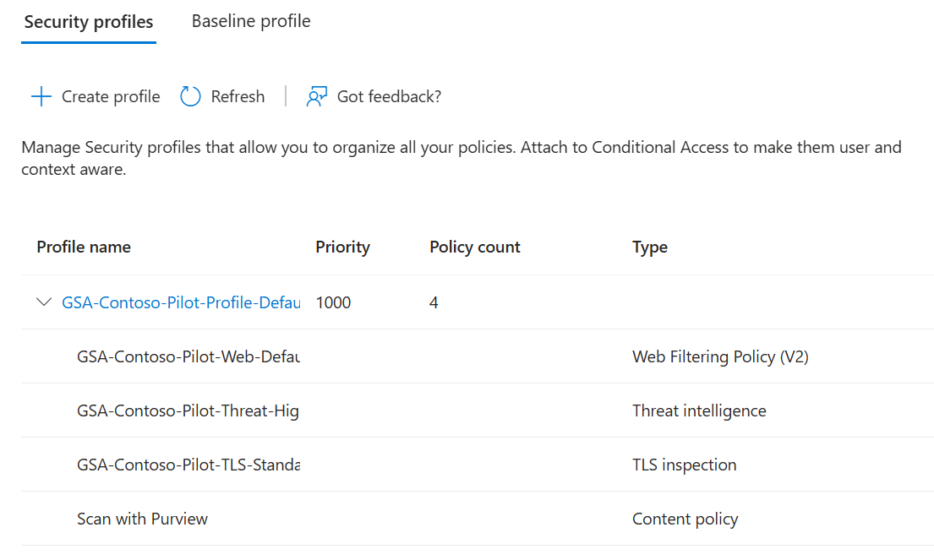Screen dimensions: 934x560
Task: Select the policy count value 4
Action: coord(434,302)
